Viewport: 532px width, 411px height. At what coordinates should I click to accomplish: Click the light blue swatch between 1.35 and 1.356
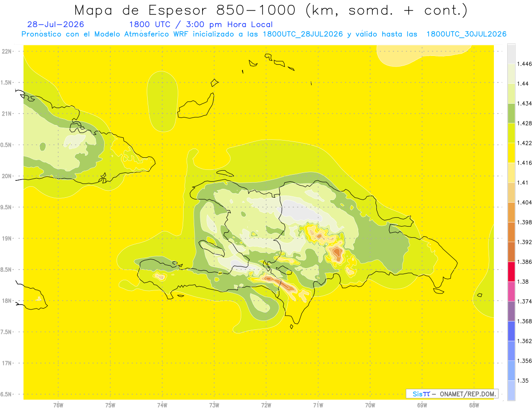click(x=511, y=370)
